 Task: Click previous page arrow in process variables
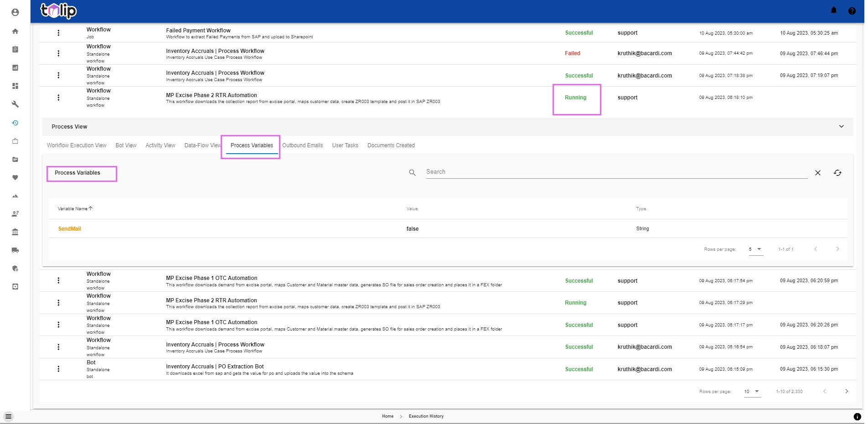tap(816, 249)
